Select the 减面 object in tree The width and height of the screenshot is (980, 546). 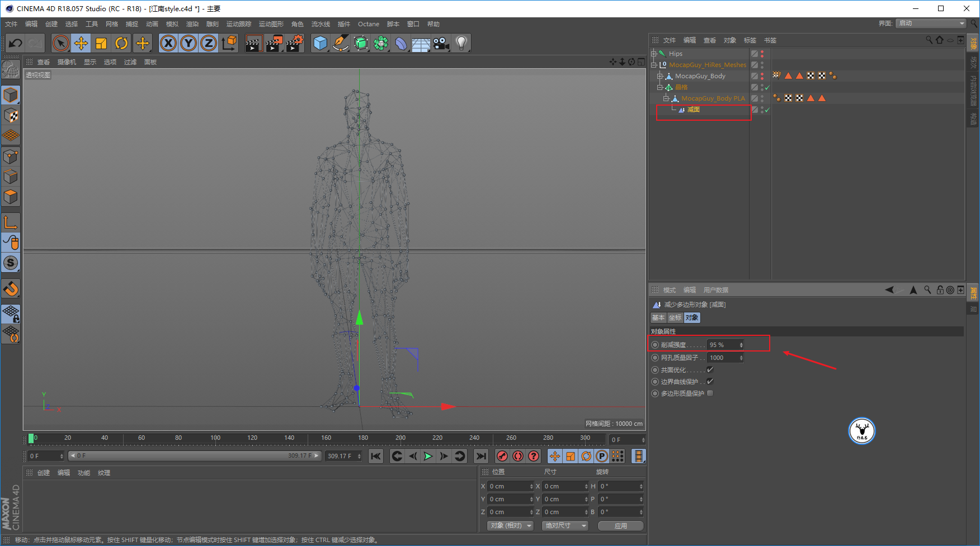(694, 110)
